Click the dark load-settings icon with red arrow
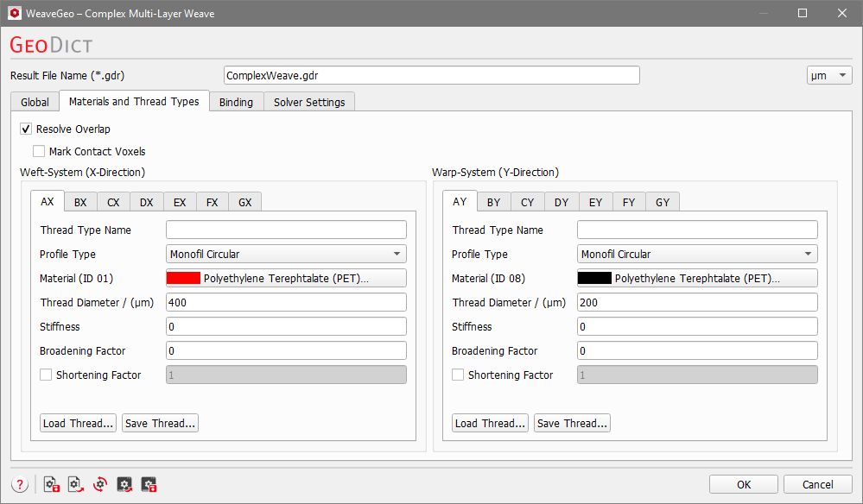 (124, 484)
